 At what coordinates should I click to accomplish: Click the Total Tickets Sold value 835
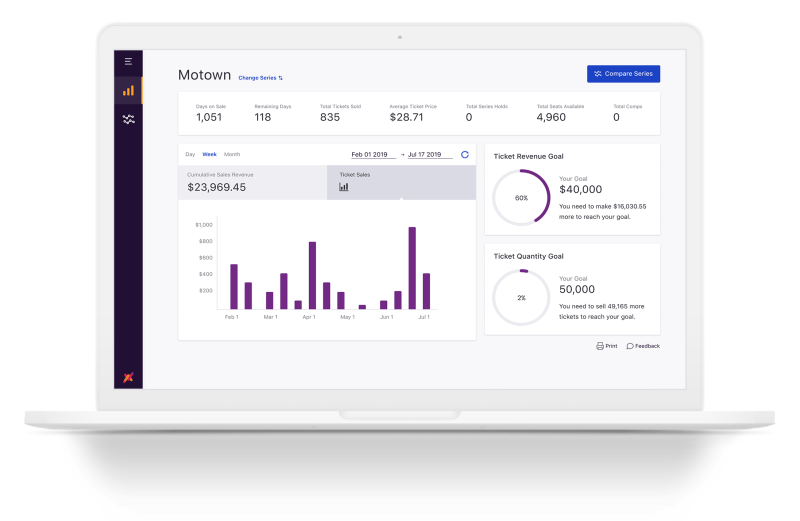point(330,117)
